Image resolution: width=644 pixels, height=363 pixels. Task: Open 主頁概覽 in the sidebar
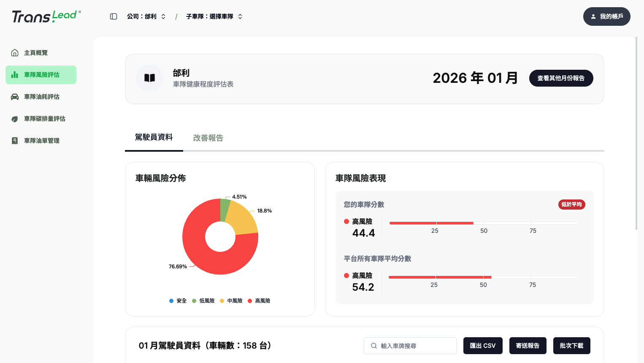pos(41,53)
